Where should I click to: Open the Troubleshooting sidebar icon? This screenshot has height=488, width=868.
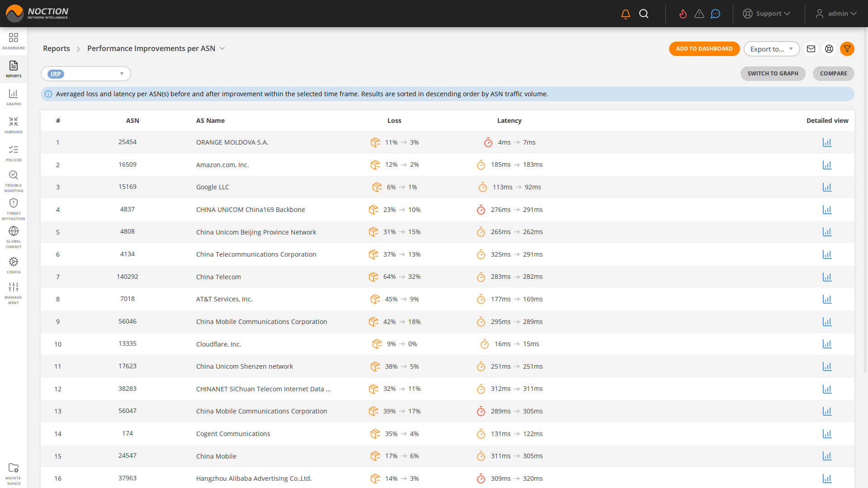(14, 179)
